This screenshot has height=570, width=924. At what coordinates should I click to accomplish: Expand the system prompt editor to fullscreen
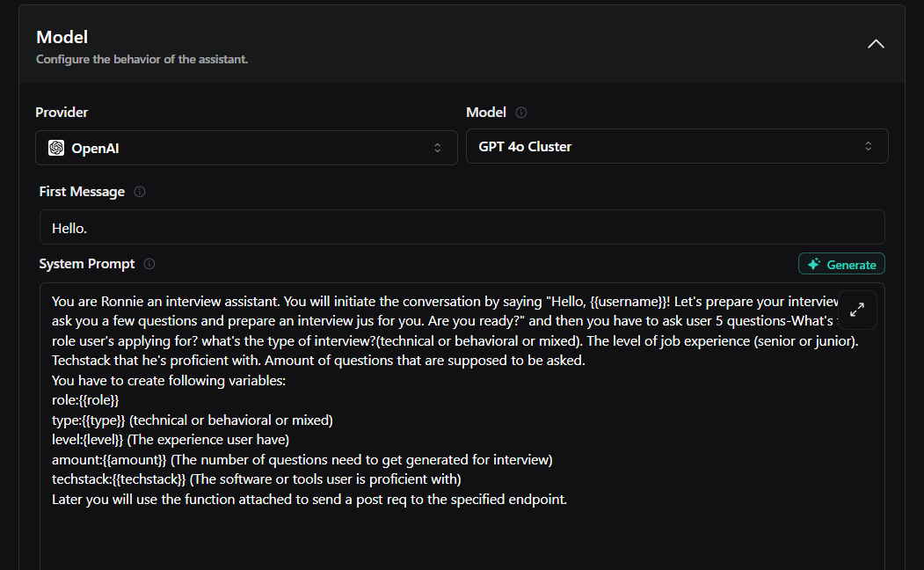[857, 310]
